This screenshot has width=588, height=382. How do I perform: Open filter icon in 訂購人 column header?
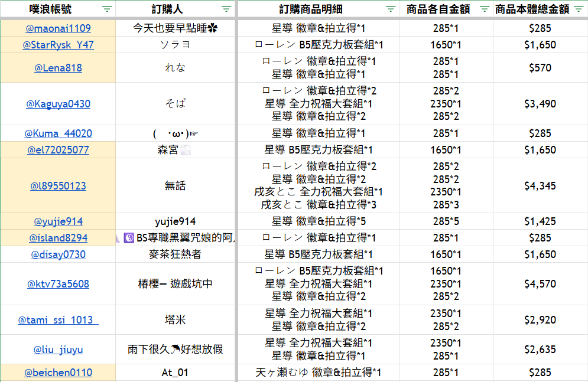pos(226,9)
